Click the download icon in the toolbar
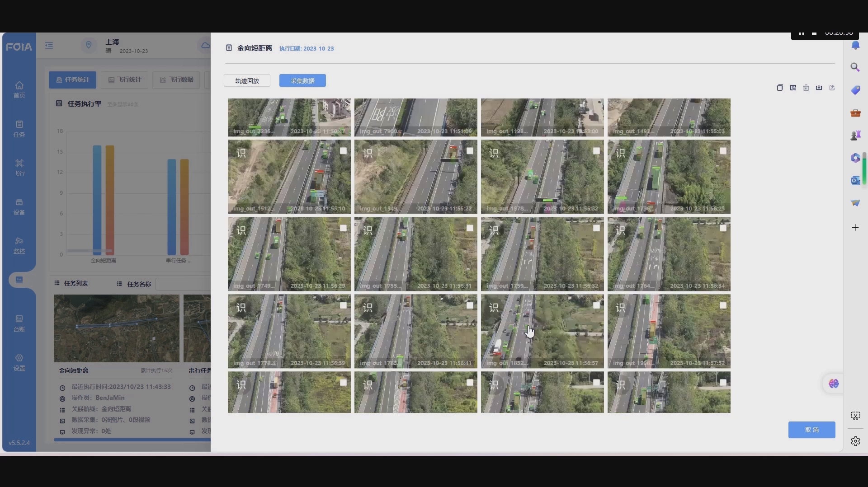 tap(819, 88)
